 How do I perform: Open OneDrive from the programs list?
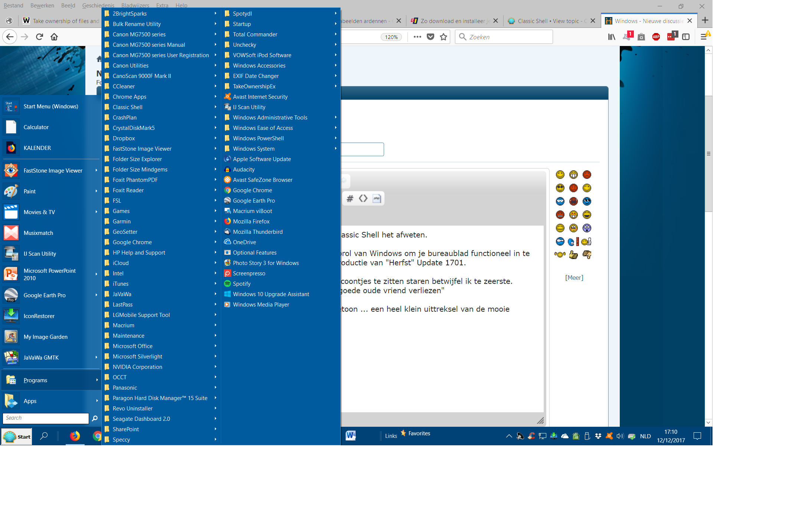tap(281, 242)
